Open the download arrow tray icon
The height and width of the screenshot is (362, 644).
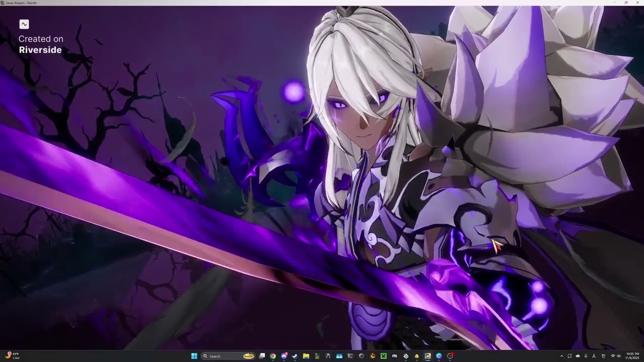click(586, 356)
